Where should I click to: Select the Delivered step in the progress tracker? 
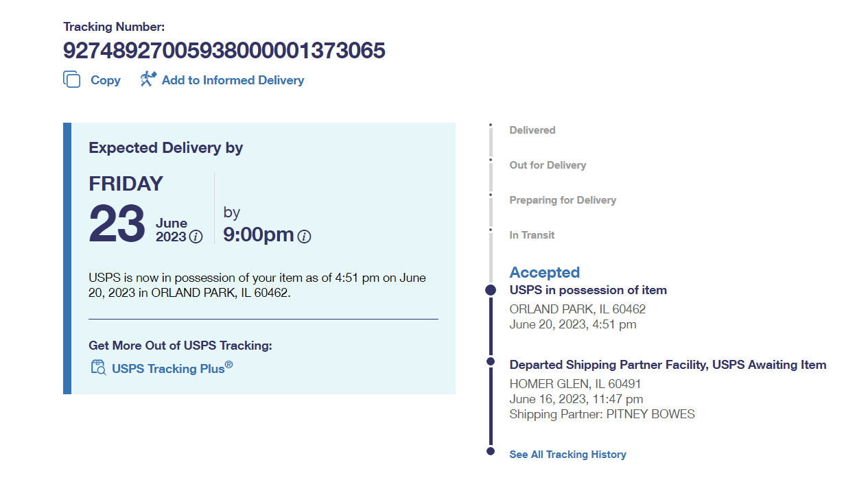click(x=532, y=130)
